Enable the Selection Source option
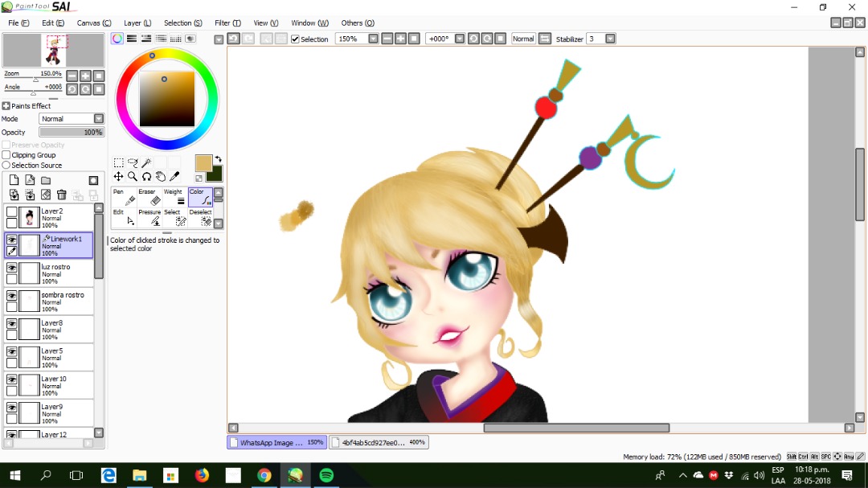The height and width of the screenshot is (488, 868). click(6, 165)
